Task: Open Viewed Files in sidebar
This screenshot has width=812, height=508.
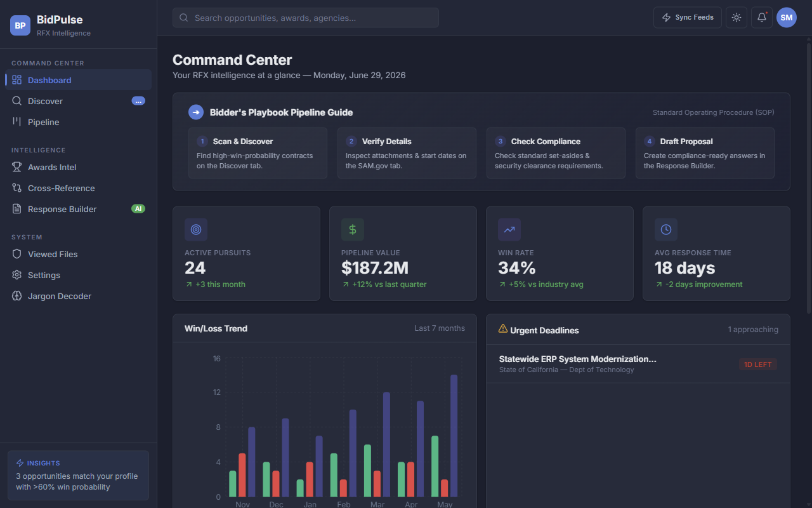Action: [78, 254]
